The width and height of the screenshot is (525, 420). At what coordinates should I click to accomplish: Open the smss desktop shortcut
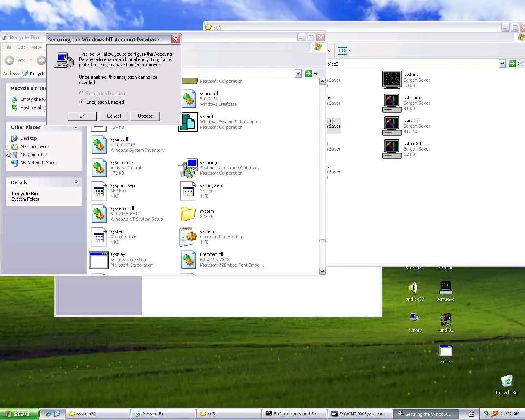[445, 350]
